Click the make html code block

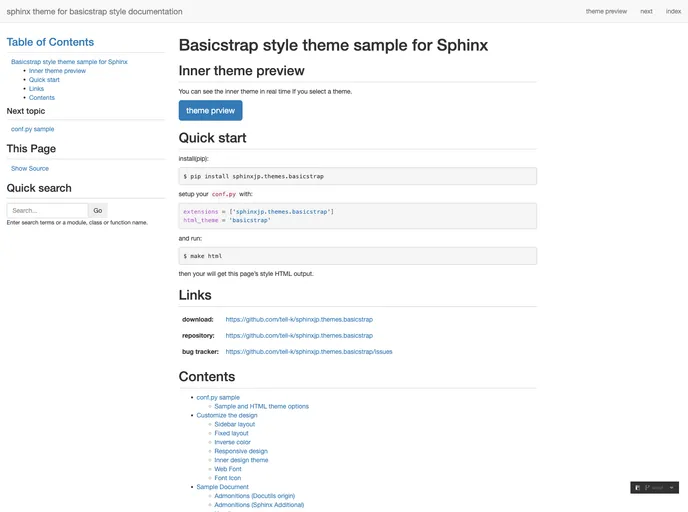[358, 256]
